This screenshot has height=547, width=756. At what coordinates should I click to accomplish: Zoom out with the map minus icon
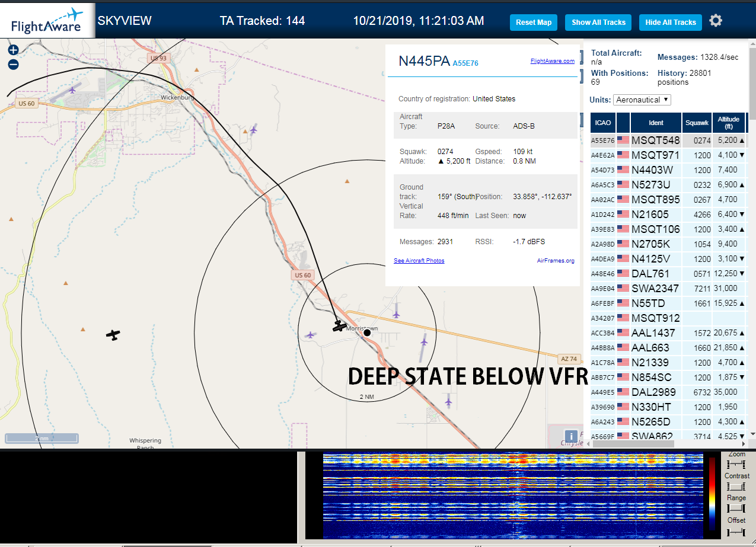point(13,64)
